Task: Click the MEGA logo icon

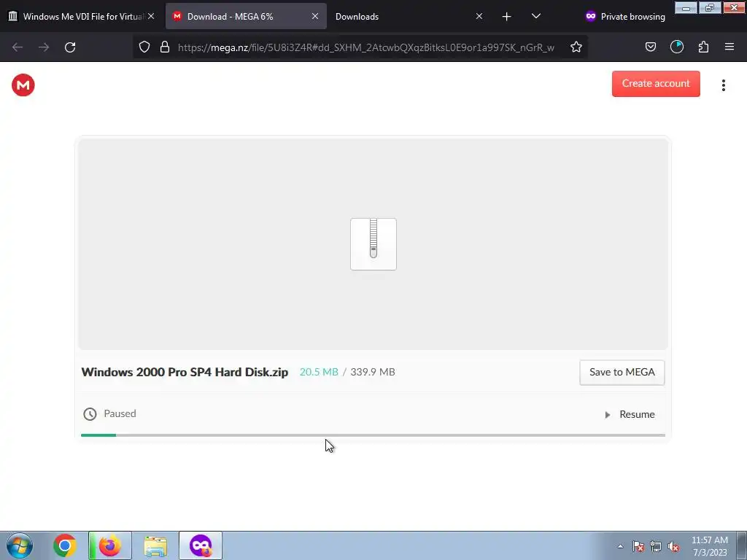Action: [23, 85]
